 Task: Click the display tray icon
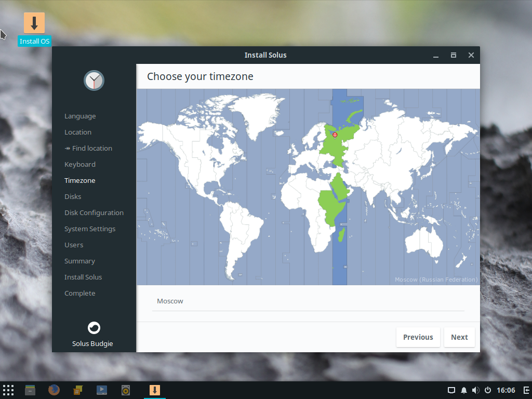tap(451, 390)
